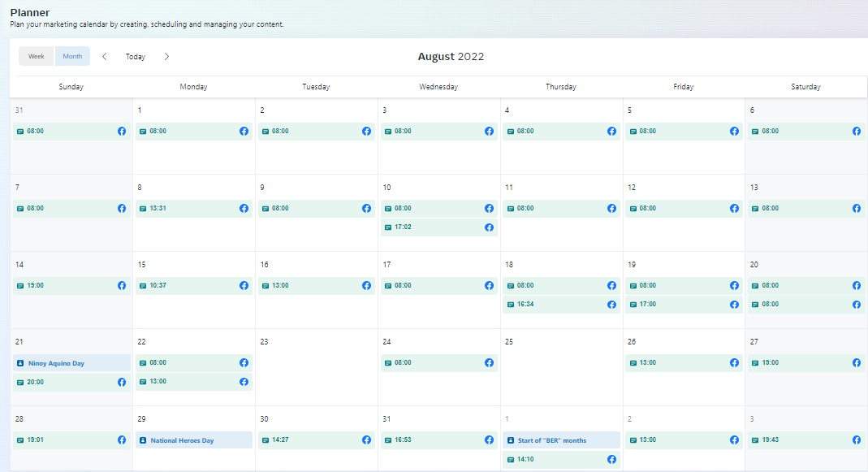Screen dimensions: 868x472
Task: Click holiday icon beside Ninoy Aquino Day
Action: tap(20, 363)
